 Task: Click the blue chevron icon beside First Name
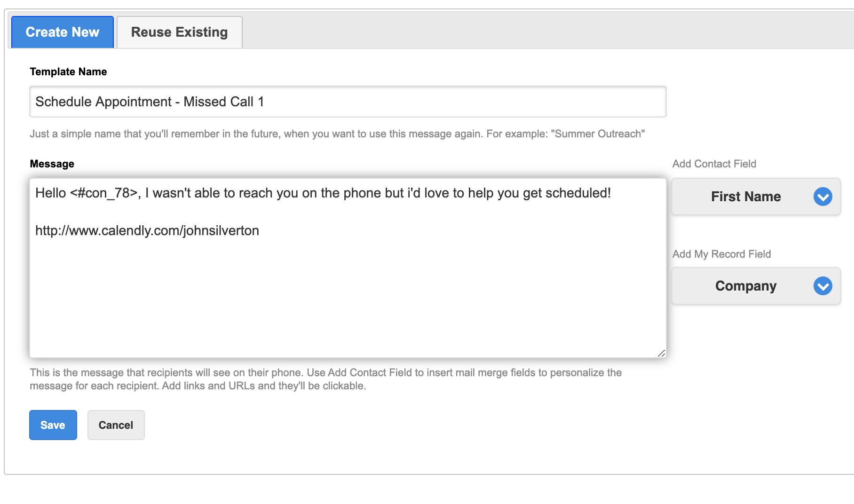point(822,197)
